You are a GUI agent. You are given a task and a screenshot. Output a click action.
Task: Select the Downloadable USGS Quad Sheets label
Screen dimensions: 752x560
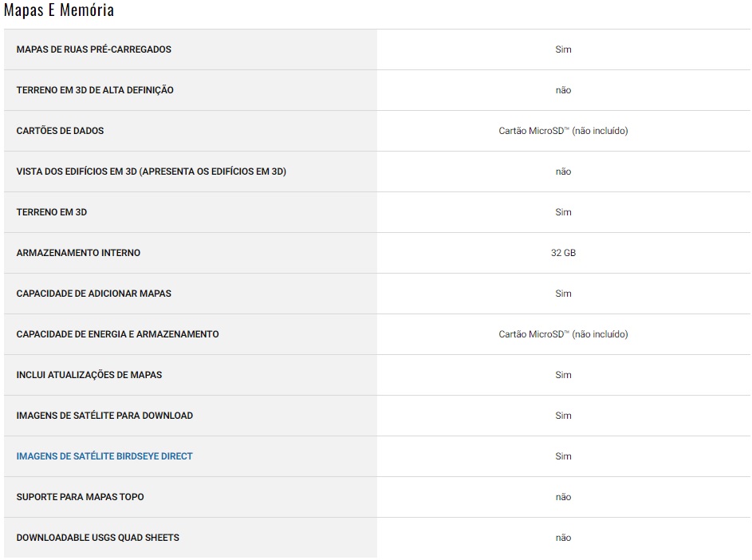[x=97, y=538]
